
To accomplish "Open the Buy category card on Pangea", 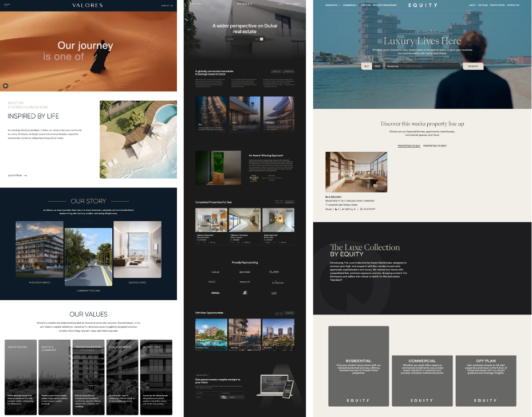I will [211, 114].
